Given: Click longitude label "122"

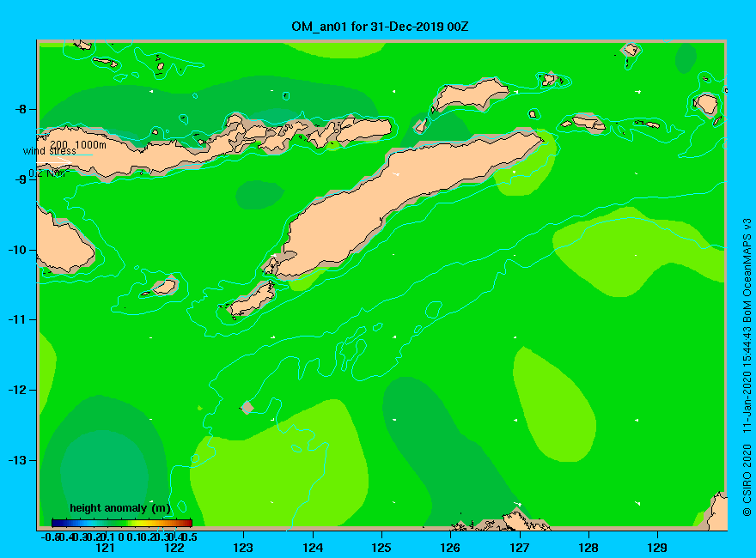Looking at the screenshot, I should (x=174, y=548).
